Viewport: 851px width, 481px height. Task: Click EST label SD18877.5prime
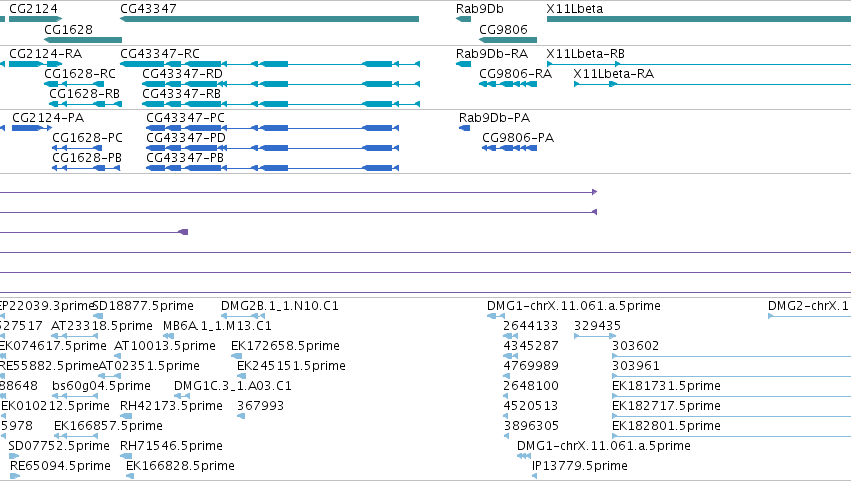[x=144, y=306]
